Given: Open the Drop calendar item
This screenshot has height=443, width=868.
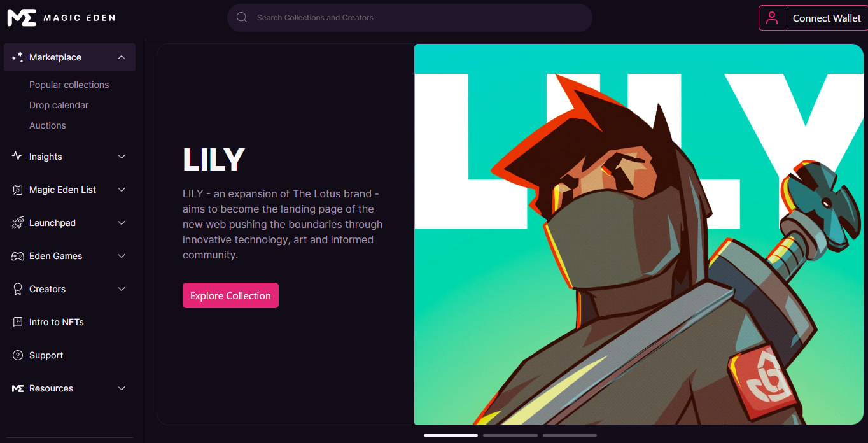Looking at the screenshot, I should tap(59, 105).
